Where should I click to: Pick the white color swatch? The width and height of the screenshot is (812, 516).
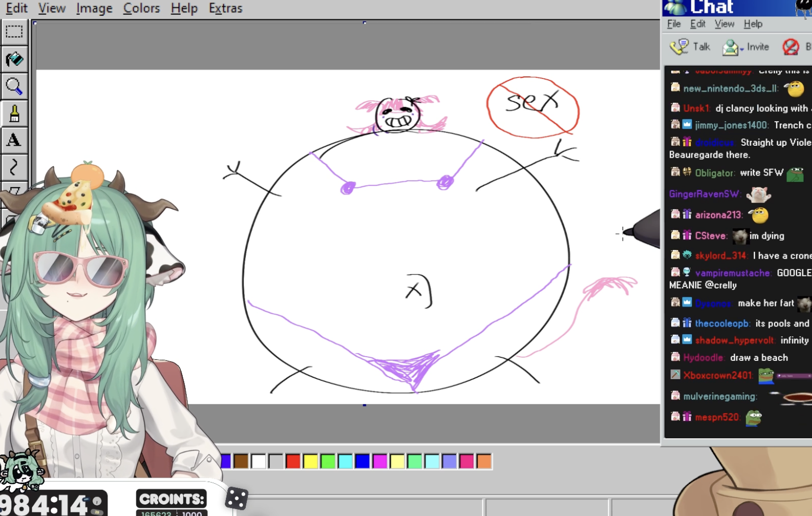(x=258, y=461)
